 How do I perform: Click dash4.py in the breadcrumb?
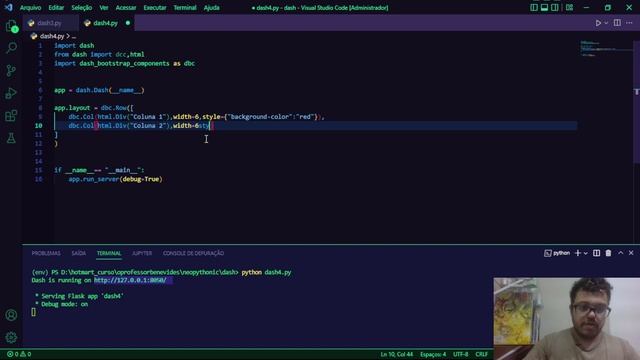tap(52, 36)
